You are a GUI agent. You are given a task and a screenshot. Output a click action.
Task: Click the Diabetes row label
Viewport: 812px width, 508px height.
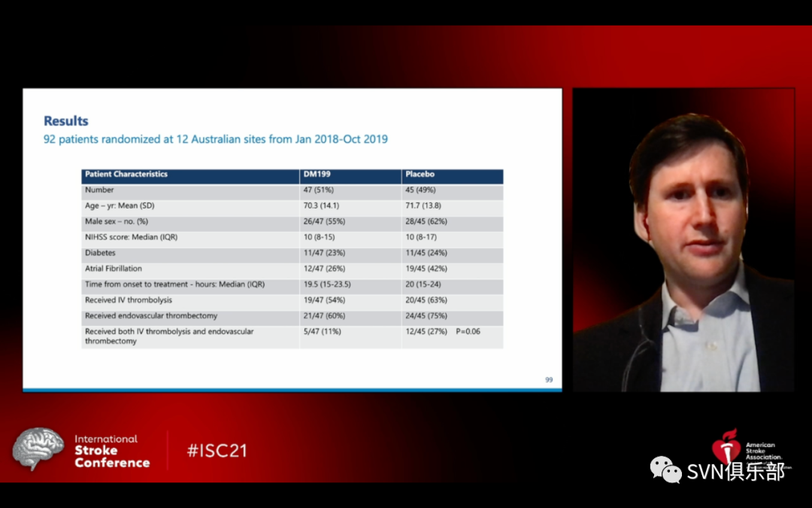coord(100,253)
